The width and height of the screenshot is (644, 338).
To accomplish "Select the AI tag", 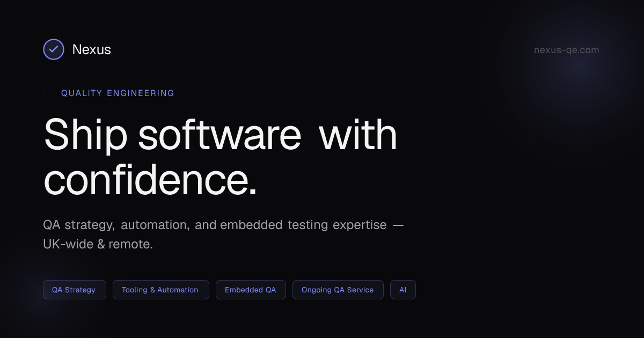I will [x=402, y=290].
